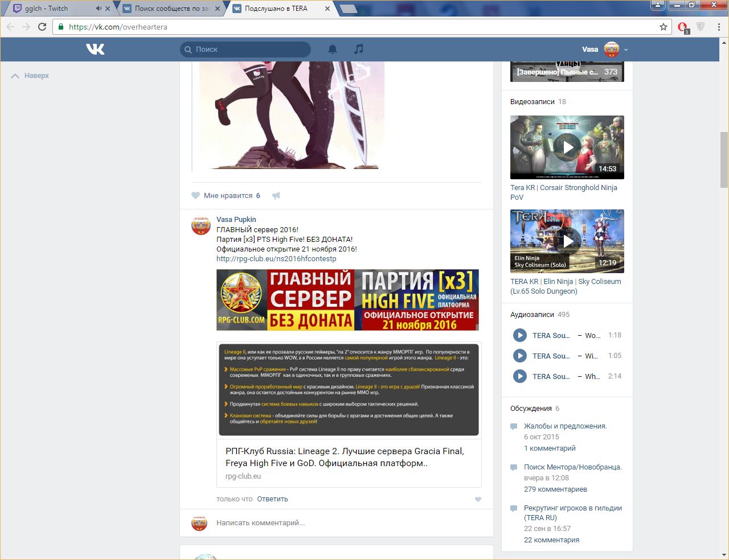Viewport: 729px width, 560px height.
Task: Share the post with the megaphone icon
Action: coord(276,195)
